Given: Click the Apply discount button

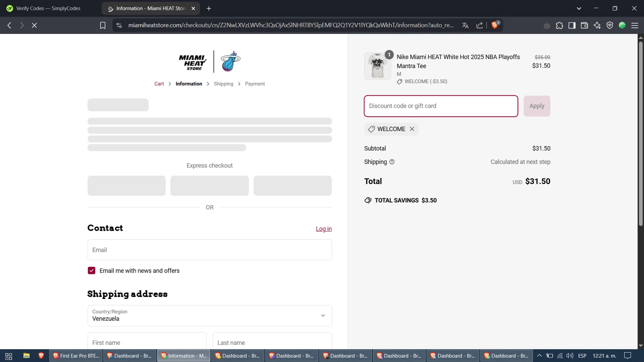Looking at the screenshot, I should tap(537, 106).
